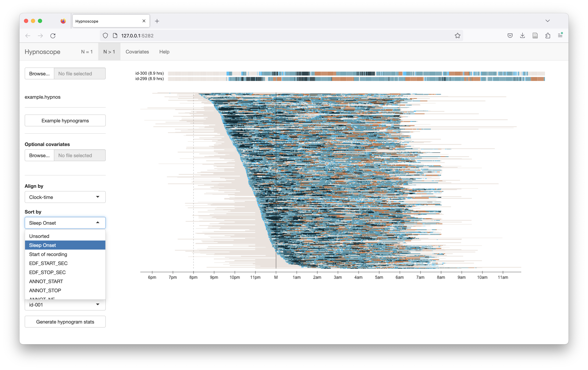
Task: Open the Align by Clock-time dropdown
Action: [x=65, y=197]
